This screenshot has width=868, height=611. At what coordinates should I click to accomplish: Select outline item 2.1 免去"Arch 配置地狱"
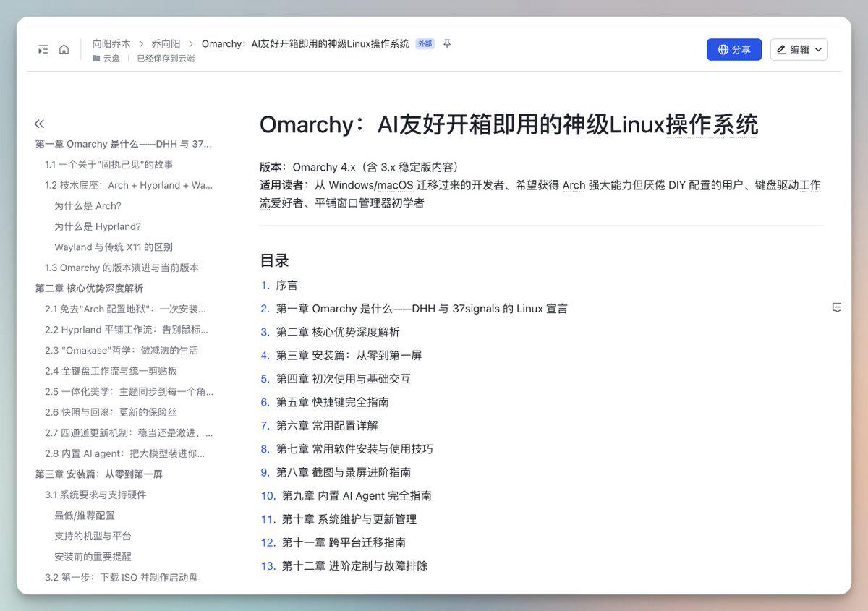[126, 309]
